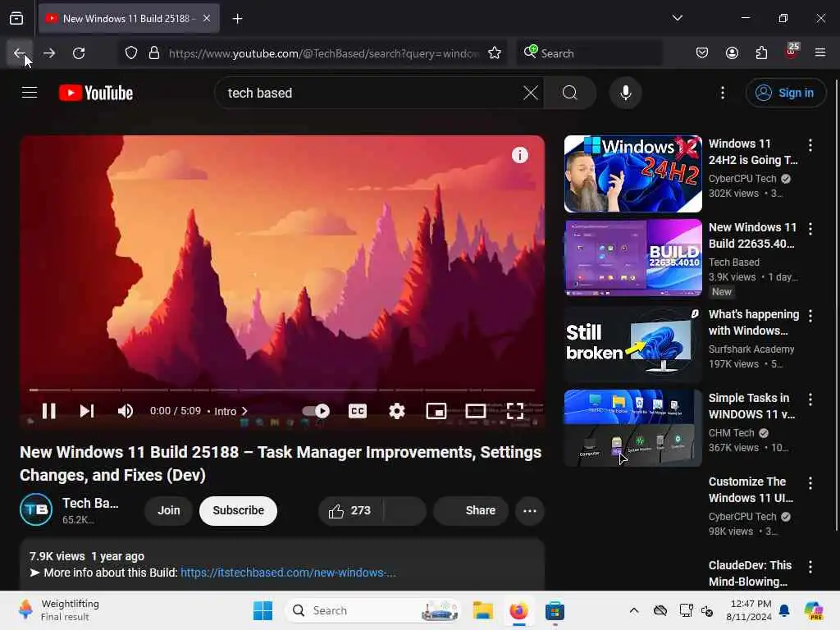
Task: Open Build 22635.4010 video thumbnail
Action: pyautogui.click(x=632, y=258)
